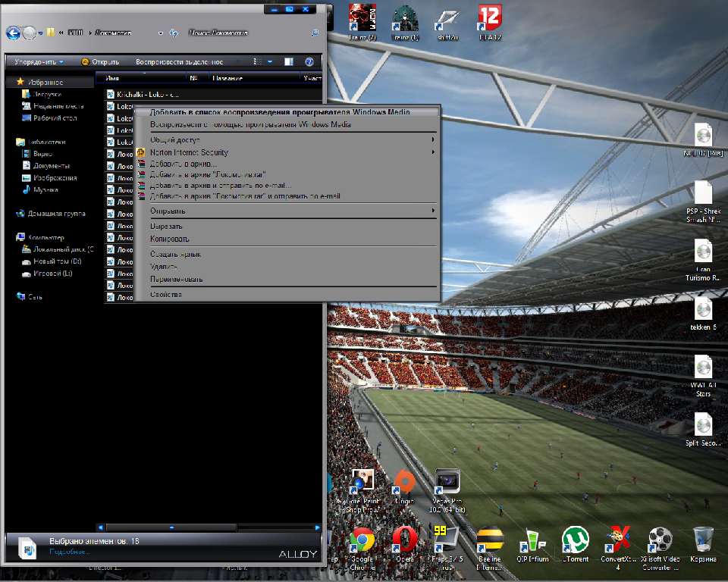This screenshot has width=728, height=582.
Task: Expand the Отправить submenu in the context menu
Action: point(288,211)
